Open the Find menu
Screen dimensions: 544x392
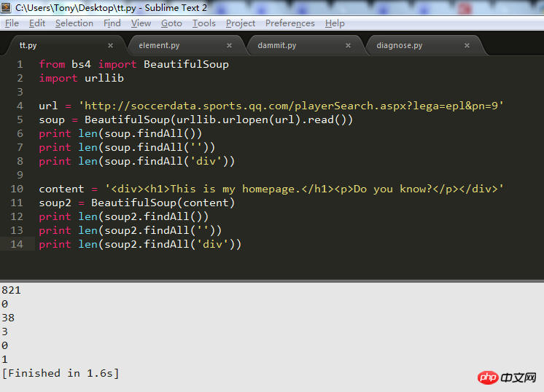(112, 23)
